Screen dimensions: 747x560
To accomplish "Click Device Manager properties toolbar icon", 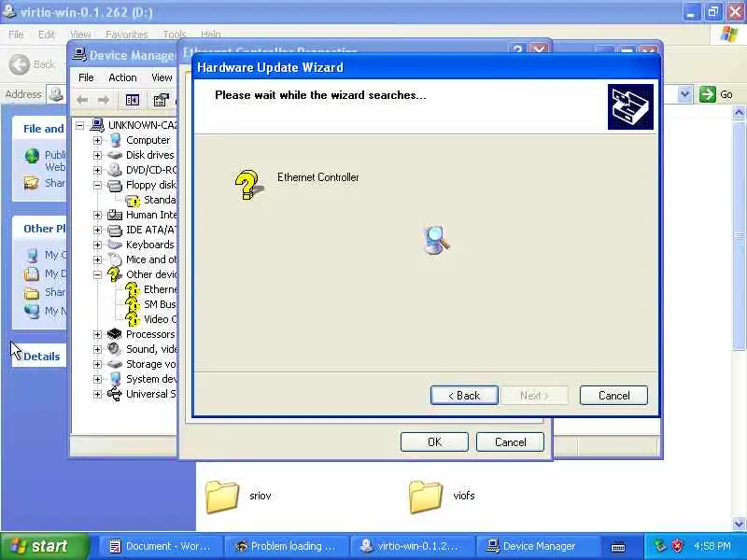I will (x=161, y=100).
